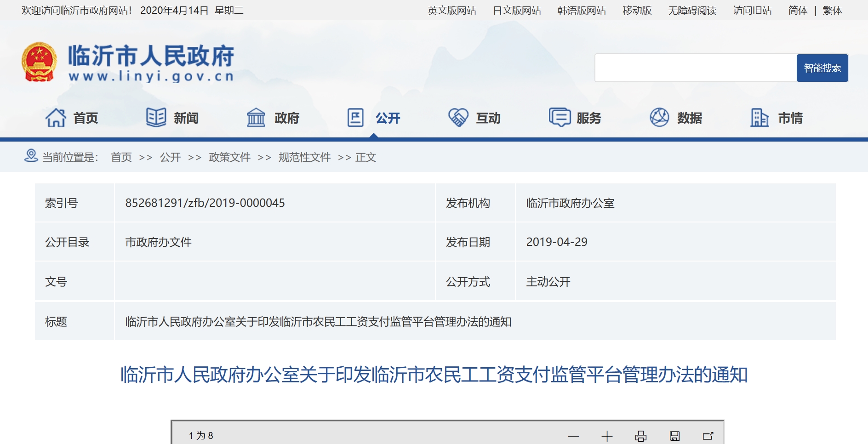Screen dimensions: 868x444
Task: Enable 无障碍阅读 accessible reading
Action: pyautogui.click(x=692, y=11)
